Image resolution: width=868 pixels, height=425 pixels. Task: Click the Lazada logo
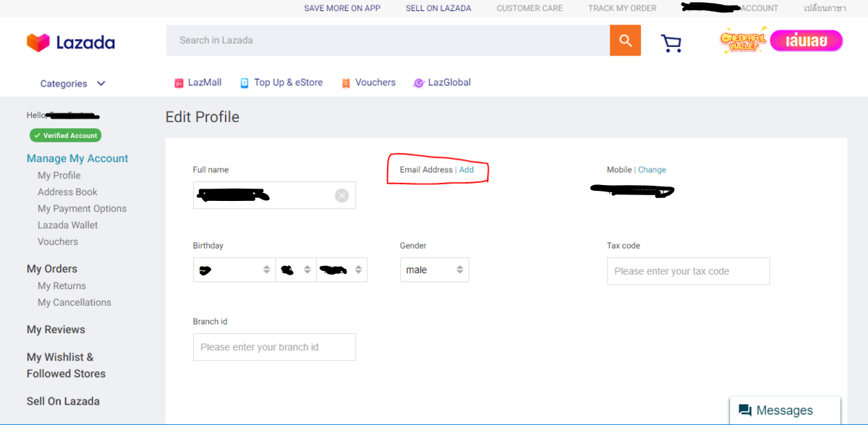(x=71, y=43)
